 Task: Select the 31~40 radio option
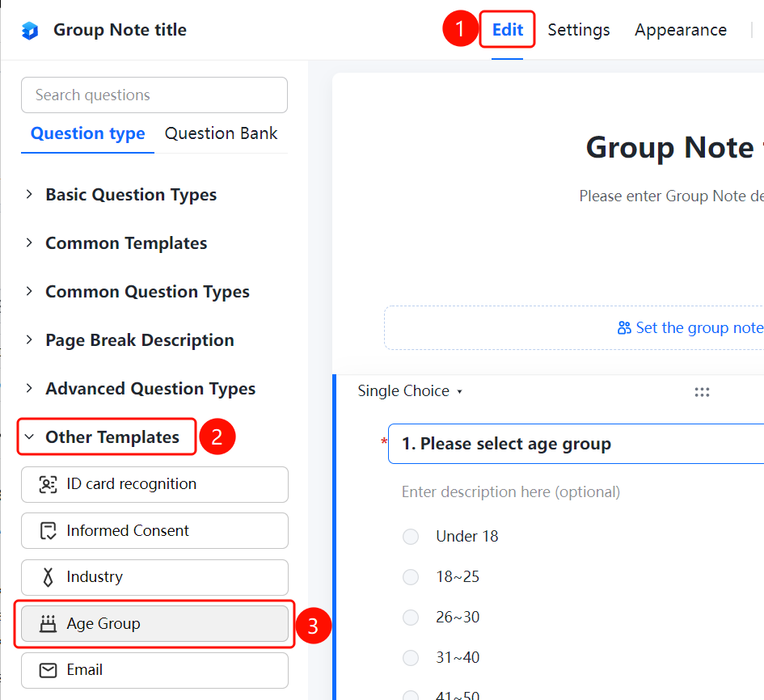(x=411, y=658)
